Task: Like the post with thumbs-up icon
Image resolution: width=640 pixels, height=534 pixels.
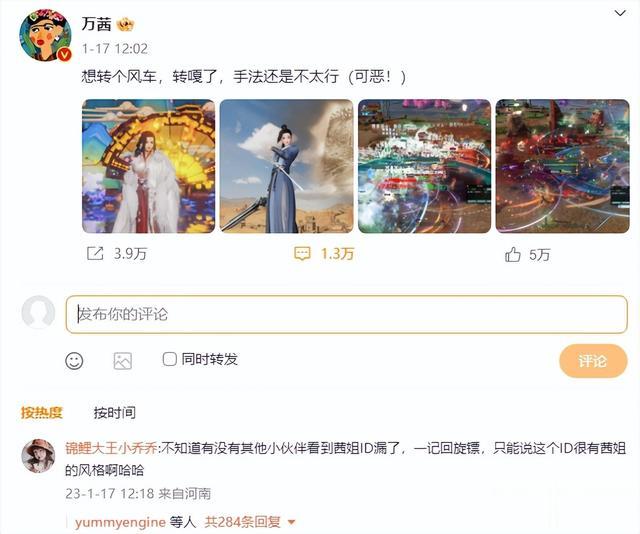Action: tap(513, 254)
